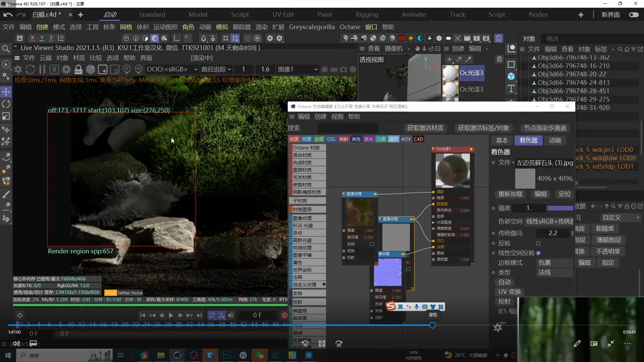Uncheck 线性空间反转 checkbox

pos(538,253)
